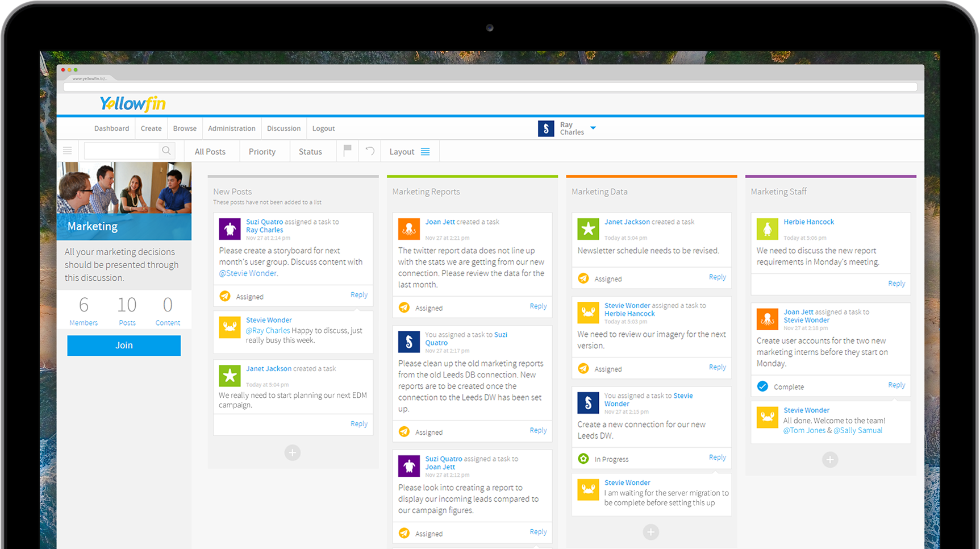Click the browser address bar
Image resolution: width=980 pixels, height=549 pixels.
(490, 87)
